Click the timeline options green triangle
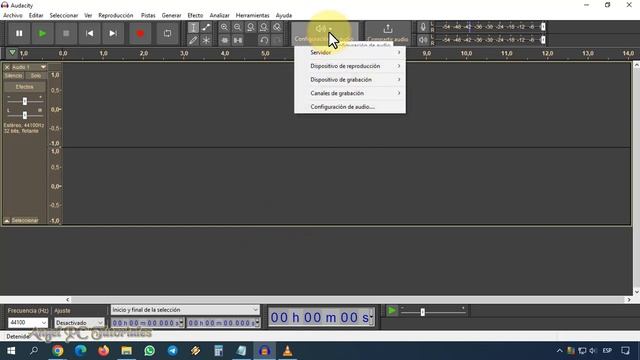Image resolution: width=640 pixels, height=360 pixels. click(x=12, y=53)
